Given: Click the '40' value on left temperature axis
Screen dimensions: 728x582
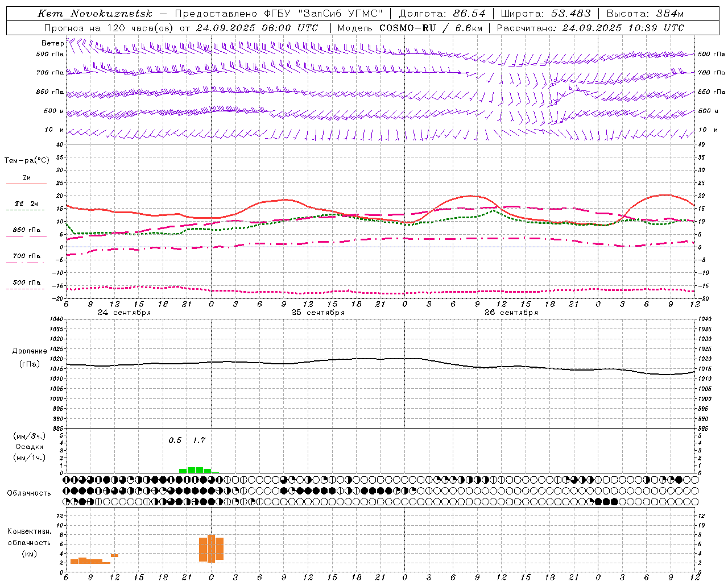Looking at the screenshot, I should point(59,145).
